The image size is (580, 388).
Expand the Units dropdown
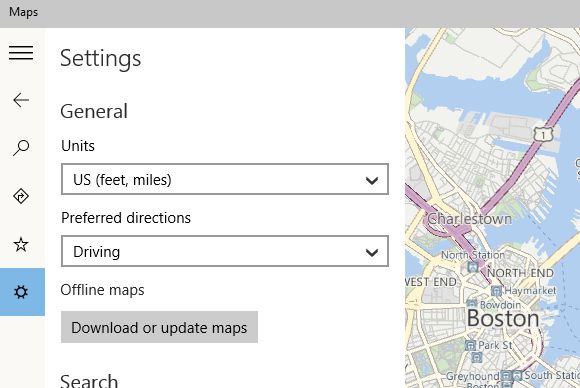click(225, 179)
